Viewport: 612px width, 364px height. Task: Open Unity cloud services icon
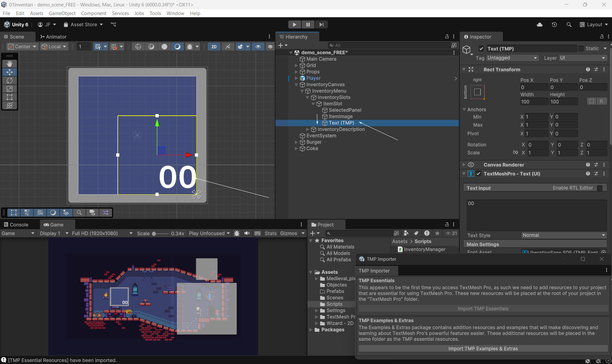pyautogui.click(x=540, y=25)
